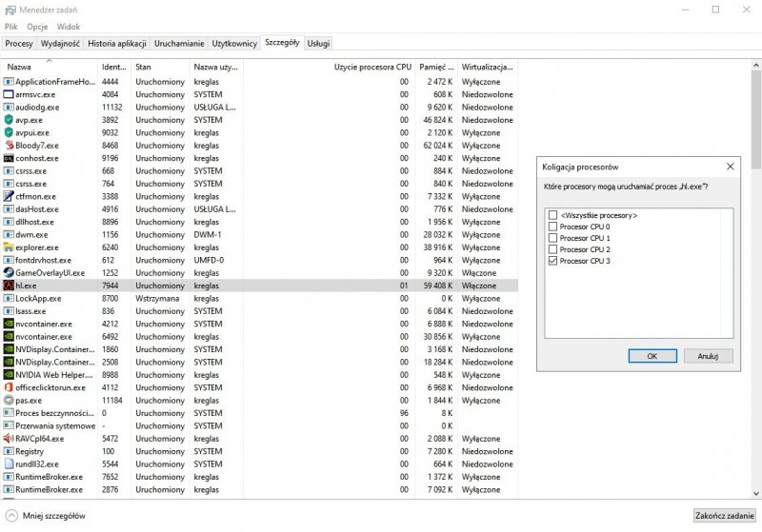Check the Wszystkie procesory checkbox

click(x=552, y=215)
